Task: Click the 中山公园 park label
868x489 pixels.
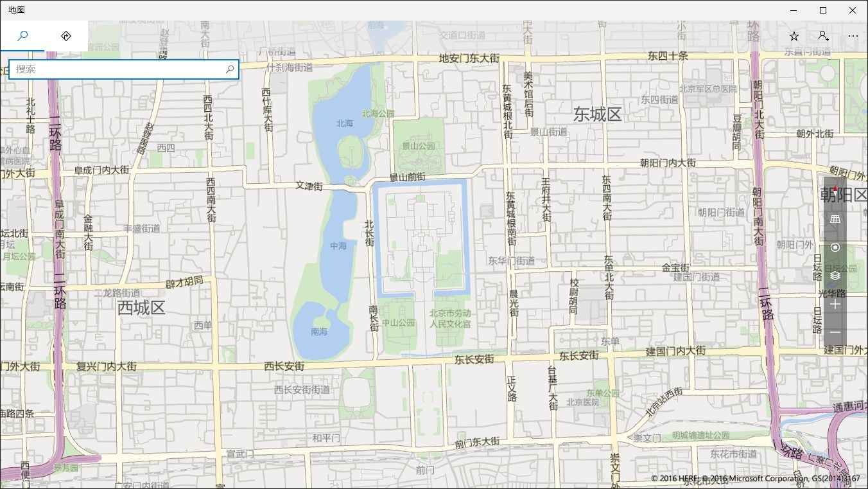Action: tap(399, 323)
